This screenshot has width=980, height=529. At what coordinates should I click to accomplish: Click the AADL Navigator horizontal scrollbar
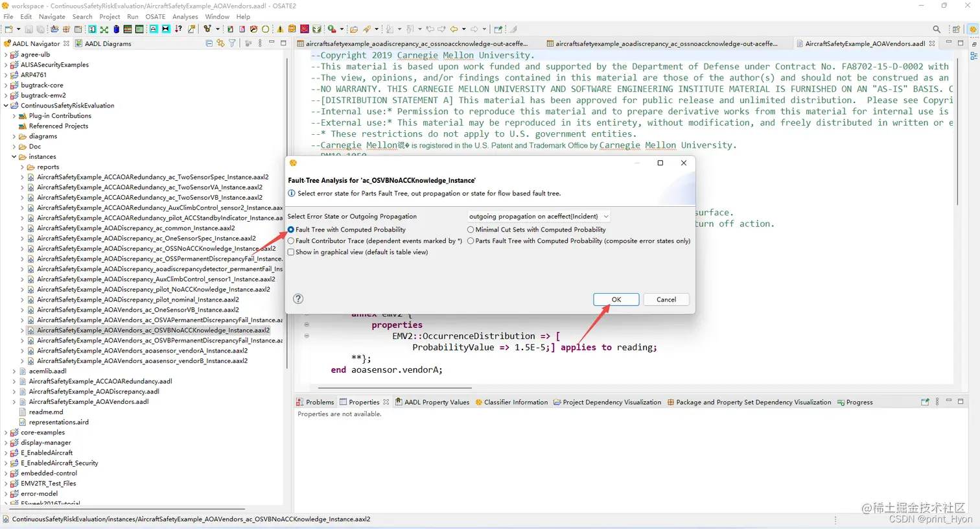pyautogui.click(x=126, y=509)
